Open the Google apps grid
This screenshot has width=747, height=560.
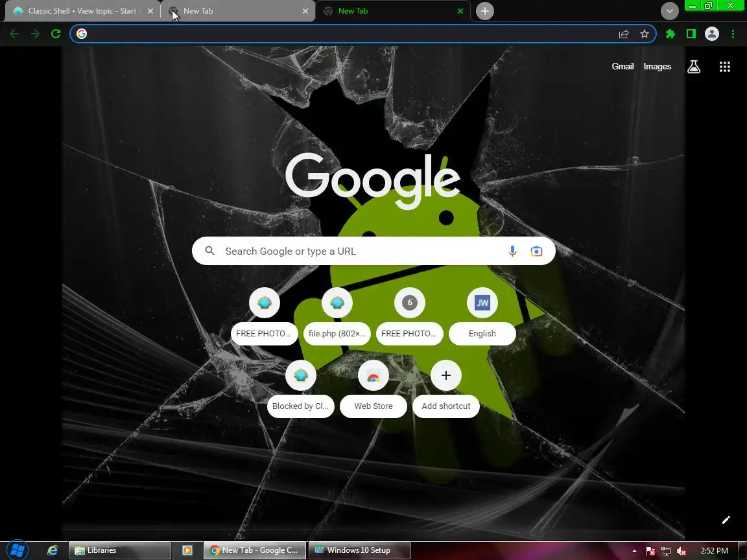[x=724, y=67]
